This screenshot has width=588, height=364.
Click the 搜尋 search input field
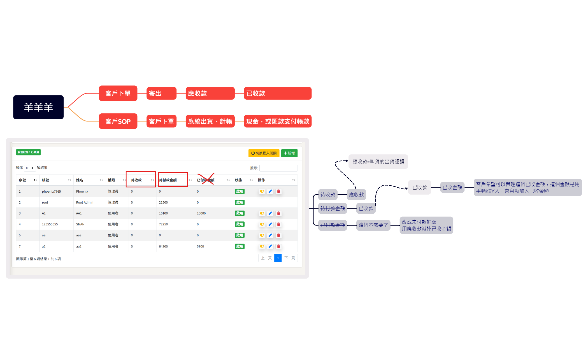click(x=278, y=168)
